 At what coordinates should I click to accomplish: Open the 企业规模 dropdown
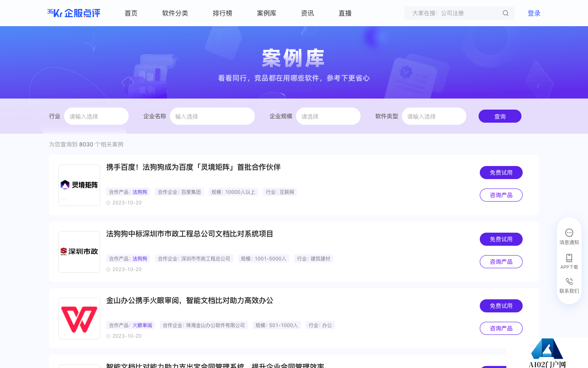pyautogui.click(x=328, y=116)
